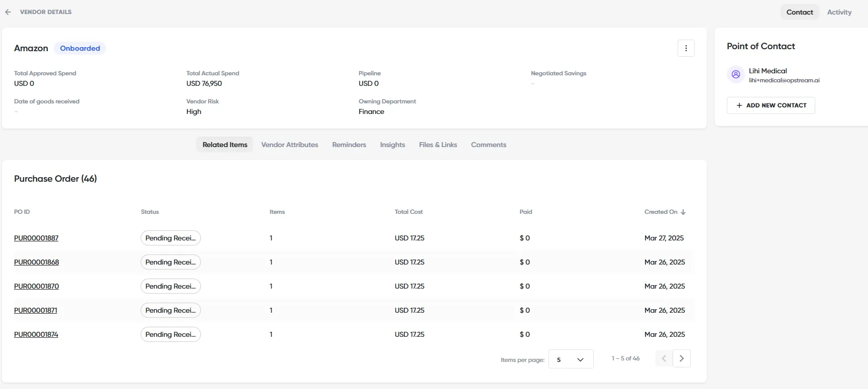The width and height of the screenshot is (868, 389).
Task: Click the Total Cost column header
Action: [408, 212]
